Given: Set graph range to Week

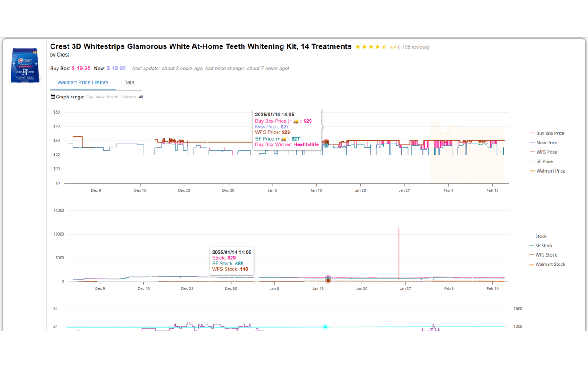Looking at the screenshot, I should pyautogui.click(x=100, y=97).
